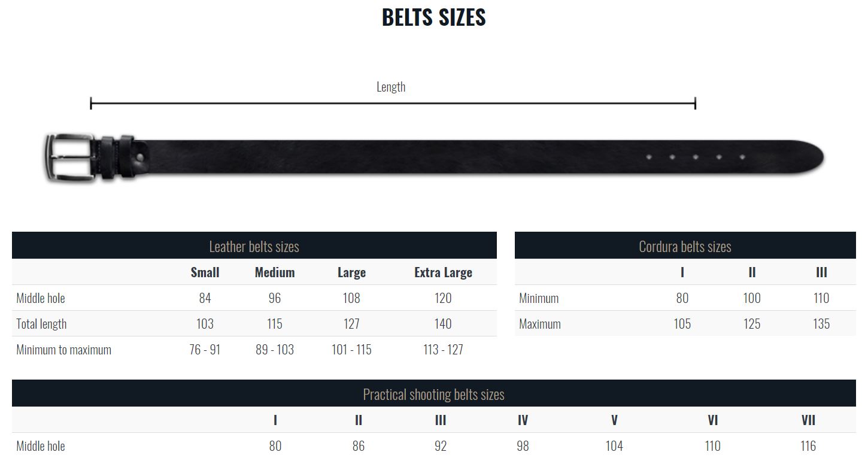
Task: Click the "Minimum to maximum" row label
Action: pyautogui.click(x=63, y=350)
